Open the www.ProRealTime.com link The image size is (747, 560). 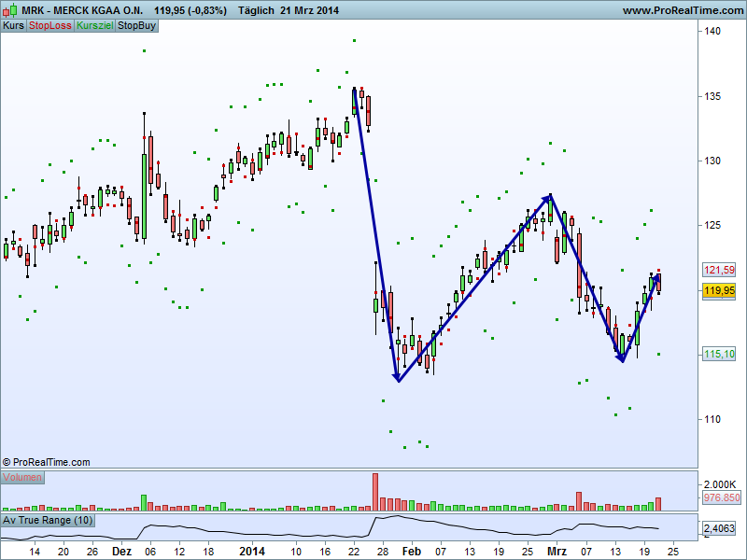[683, 10]
